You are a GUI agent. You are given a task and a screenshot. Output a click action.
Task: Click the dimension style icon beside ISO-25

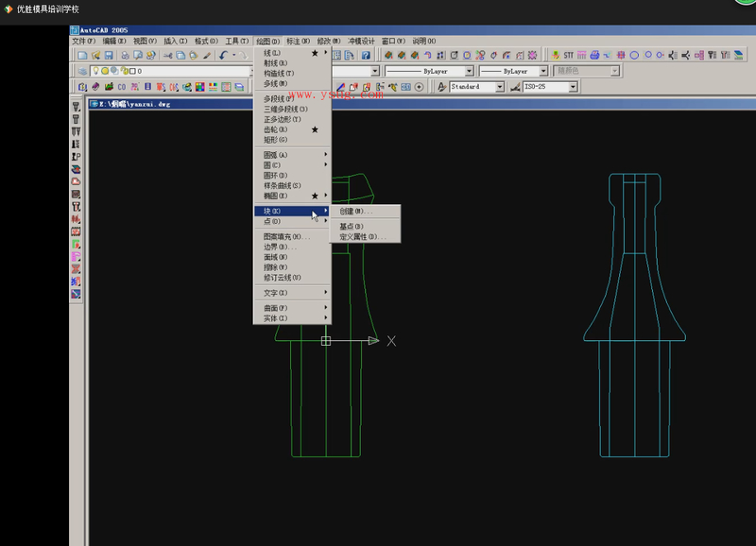[x=515, y=87]
